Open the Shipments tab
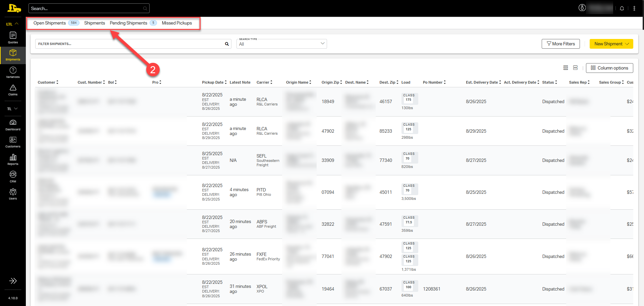The image size is (644, 306). click(95, 23)
